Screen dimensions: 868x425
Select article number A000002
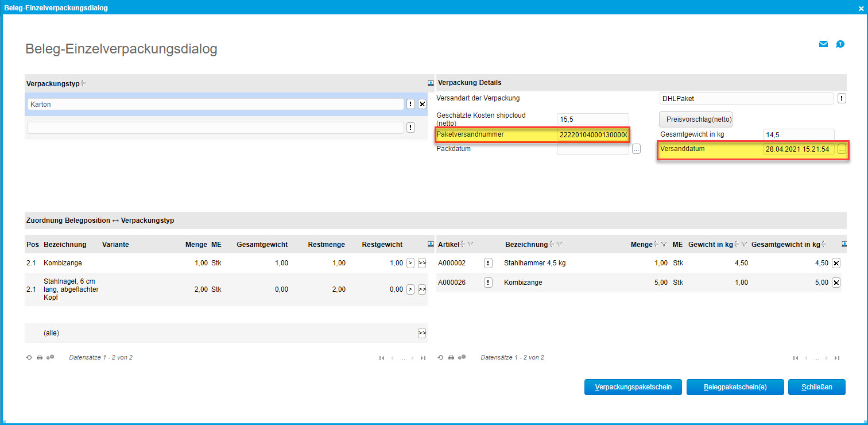tap(452, 263)
